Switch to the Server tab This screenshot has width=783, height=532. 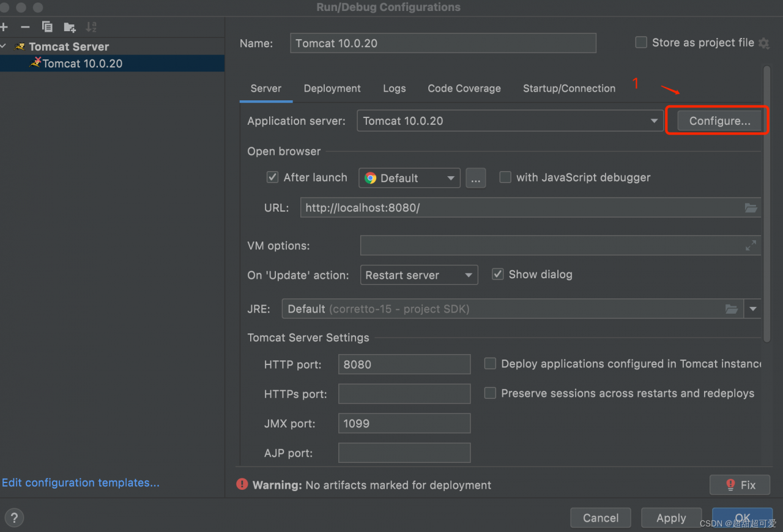click(266, 89)
